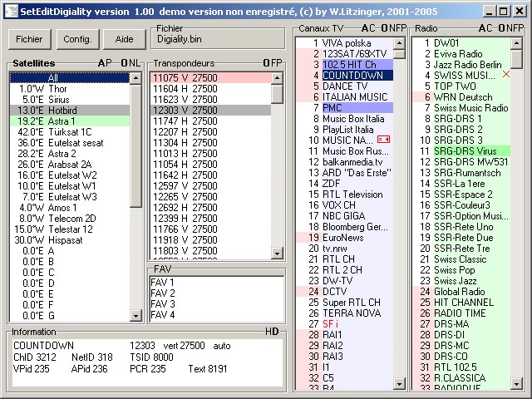This screenshot has height=399, width=532.
Task: Click the red X icon beside SWISS MUSI...
Action: (x=506, y=75)
